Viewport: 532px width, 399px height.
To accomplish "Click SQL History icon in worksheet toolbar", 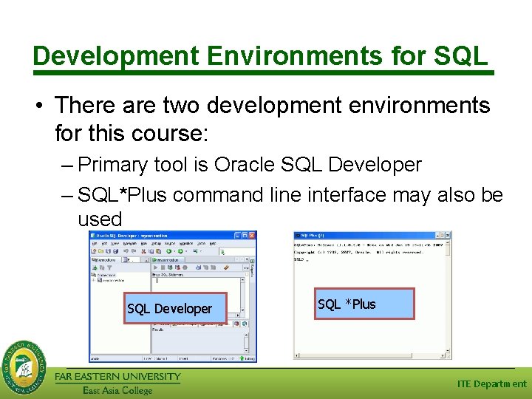I will 199,267.
